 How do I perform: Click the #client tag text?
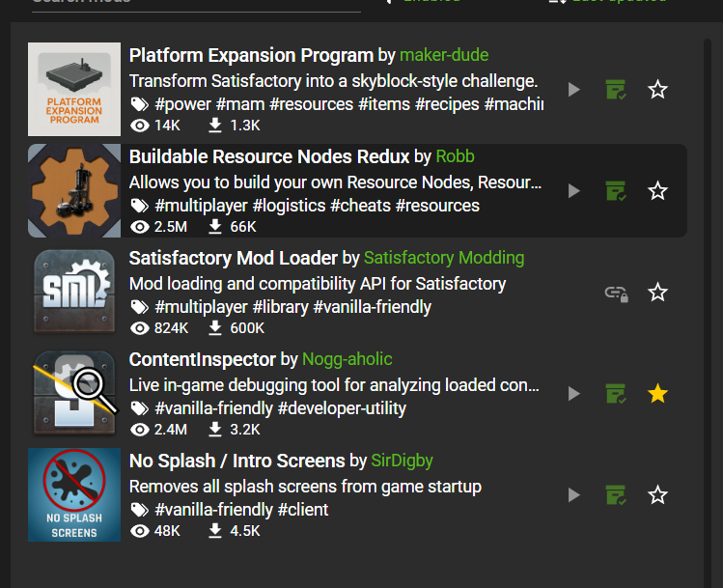[x=303, y=510]
